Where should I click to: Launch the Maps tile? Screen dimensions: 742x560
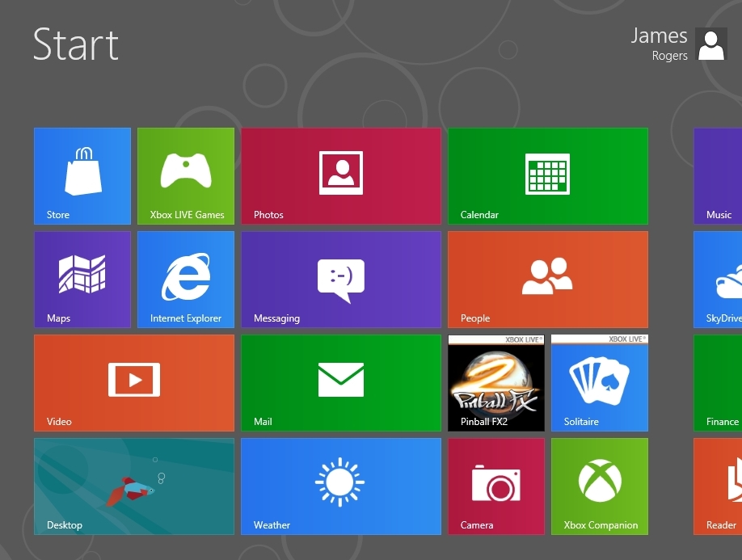[82, 280]
